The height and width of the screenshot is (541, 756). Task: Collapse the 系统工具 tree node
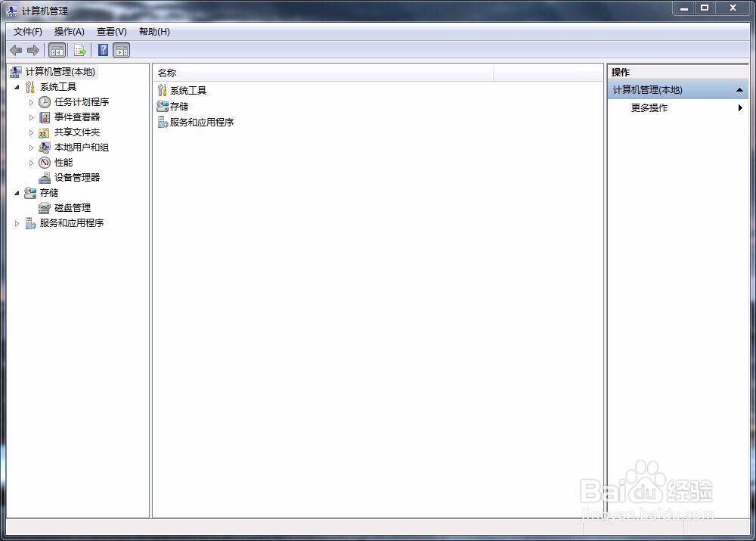click(x=17, y=87)
